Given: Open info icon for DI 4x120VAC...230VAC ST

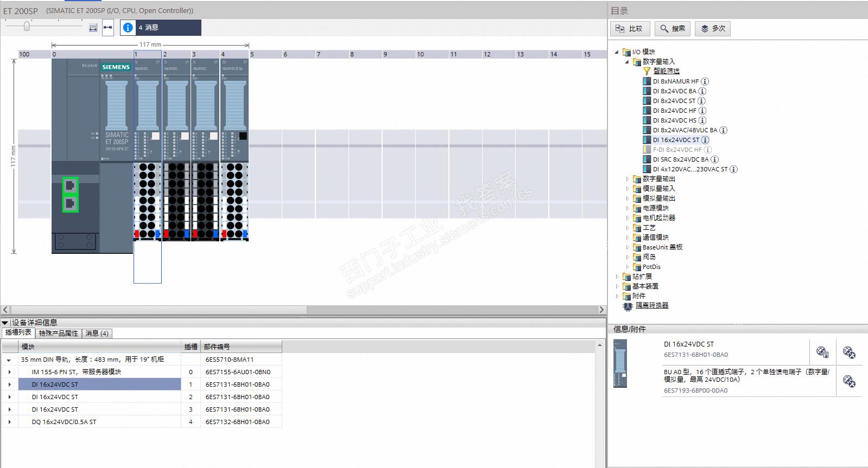Looking at the screenshot, I should [x=733, y=169].
